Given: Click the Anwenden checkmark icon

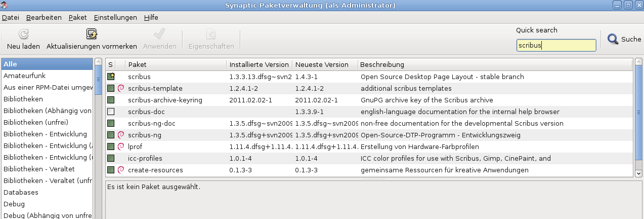Looking at the screenshot, I should 159,34.
